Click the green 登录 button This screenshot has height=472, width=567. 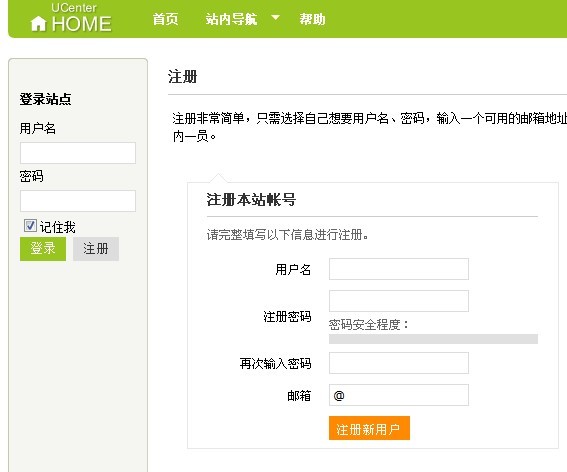[x=43, y=249]
